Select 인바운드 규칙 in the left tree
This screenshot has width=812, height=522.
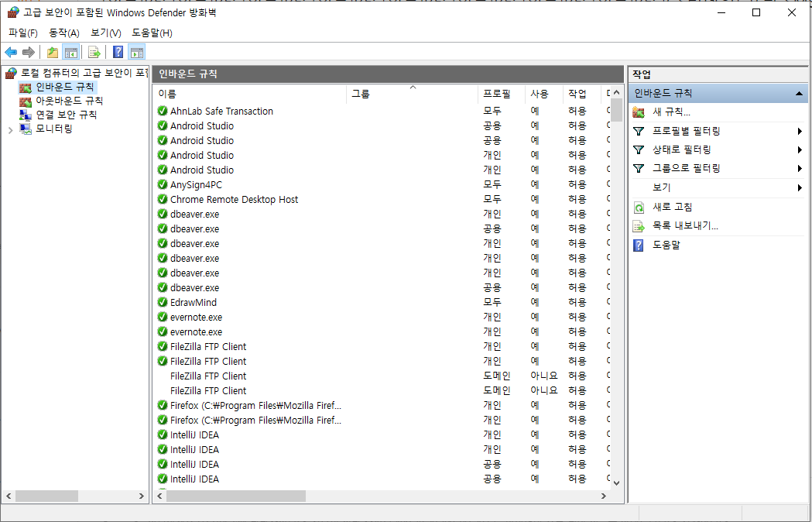coord(65,87)
